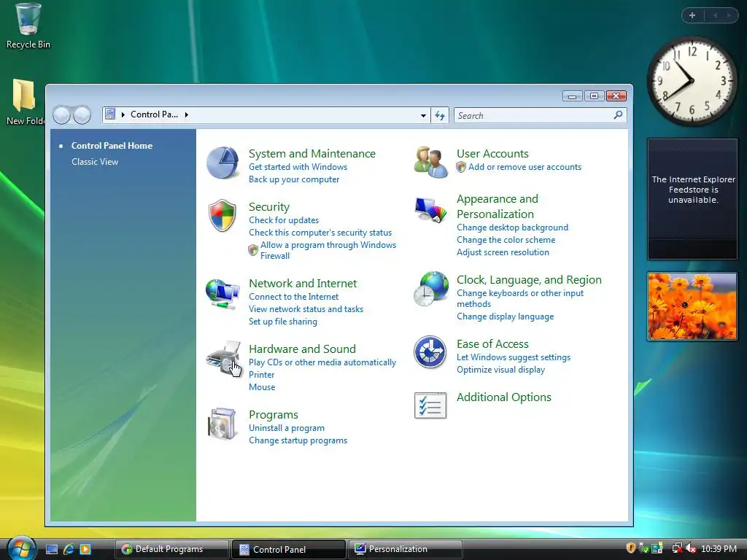Click the muted volume tray icon

691,548
